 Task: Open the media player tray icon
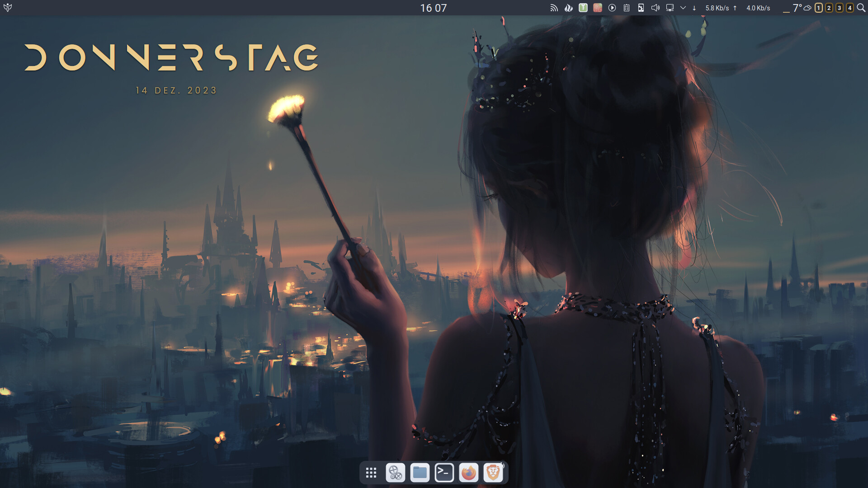[612, 8]
